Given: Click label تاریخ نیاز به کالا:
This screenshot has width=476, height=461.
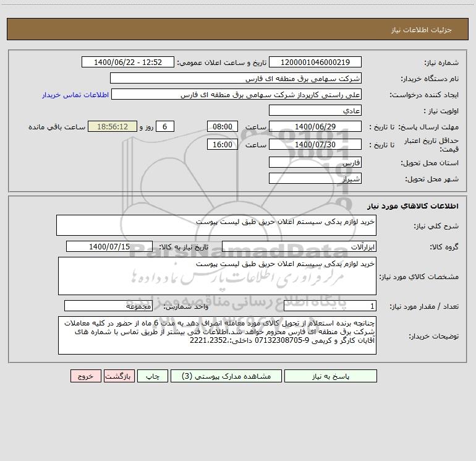Looking at the screenshot, I should [184, 247].
